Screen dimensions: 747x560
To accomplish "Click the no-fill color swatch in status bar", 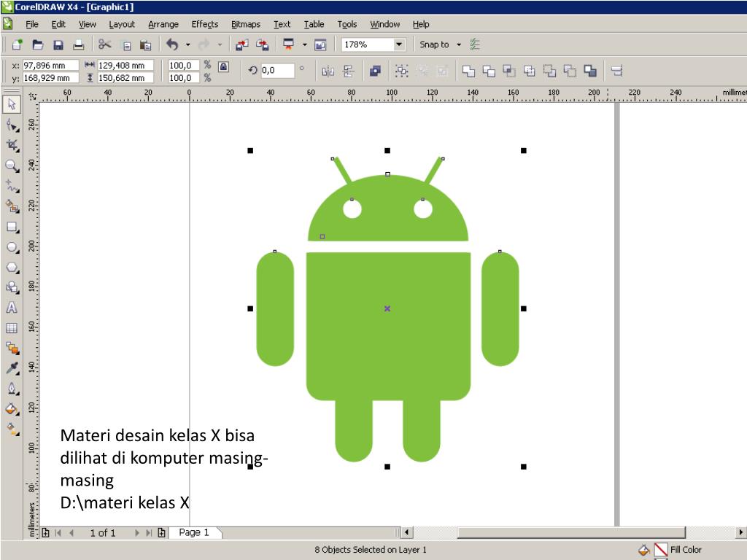I will 661,550.
